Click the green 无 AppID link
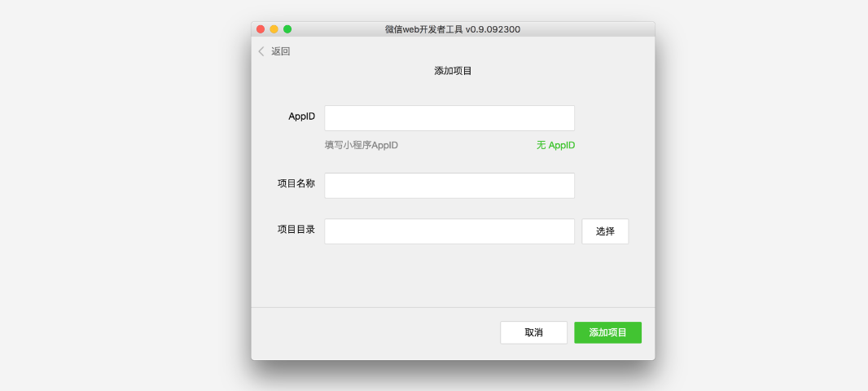Viewport: 868px width, 391px height. [556, 145]
